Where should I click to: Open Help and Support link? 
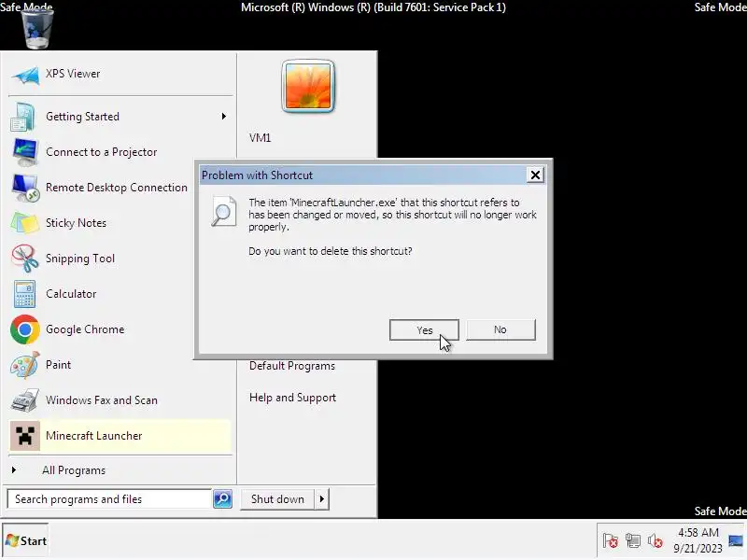point(292,398)
